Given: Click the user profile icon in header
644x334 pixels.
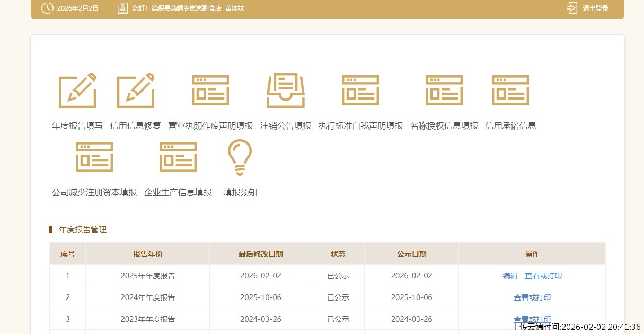Looking at the screenshot, I should [x=122, y=8].
